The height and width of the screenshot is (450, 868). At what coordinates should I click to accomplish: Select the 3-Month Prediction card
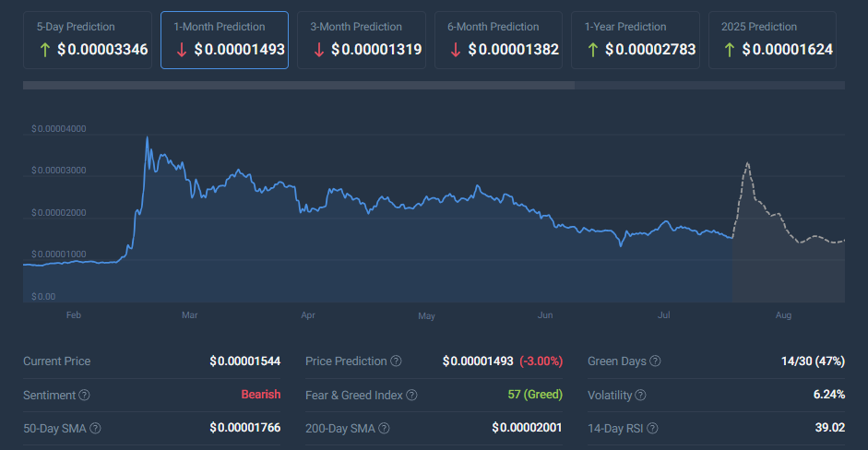tap(362, 40)
